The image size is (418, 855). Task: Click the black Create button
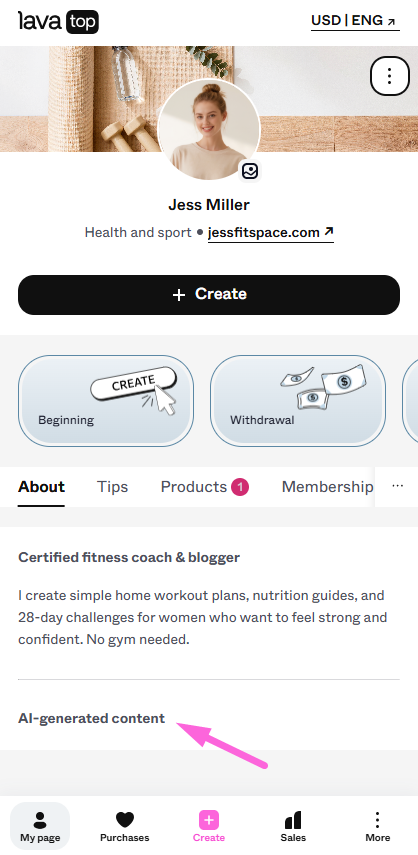209,294
